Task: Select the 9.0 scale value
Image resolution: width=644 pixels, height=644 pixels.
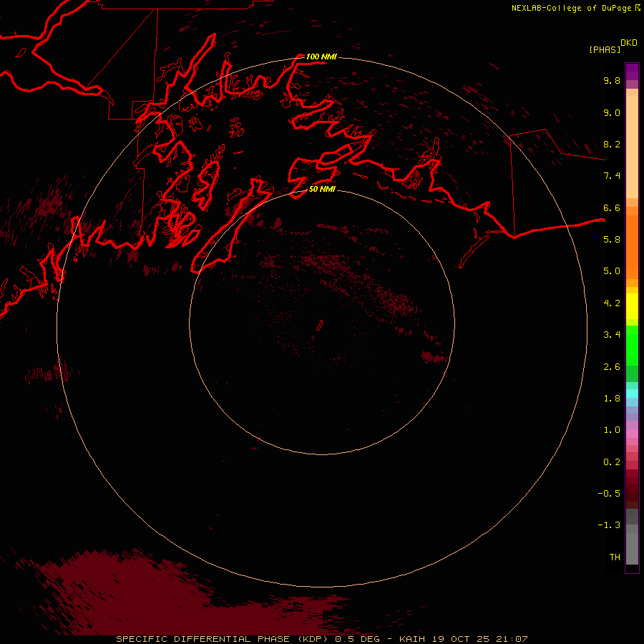Action: pyautogui.click(x=612, y=112)
